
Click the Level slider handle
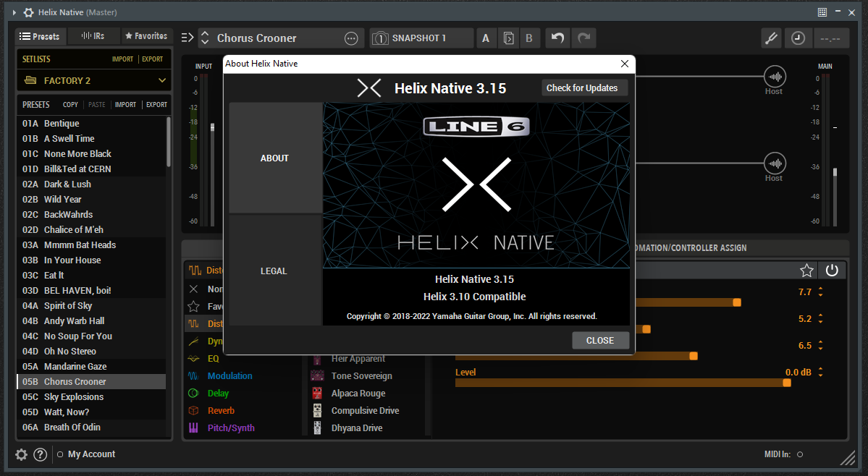coord(787,383)
